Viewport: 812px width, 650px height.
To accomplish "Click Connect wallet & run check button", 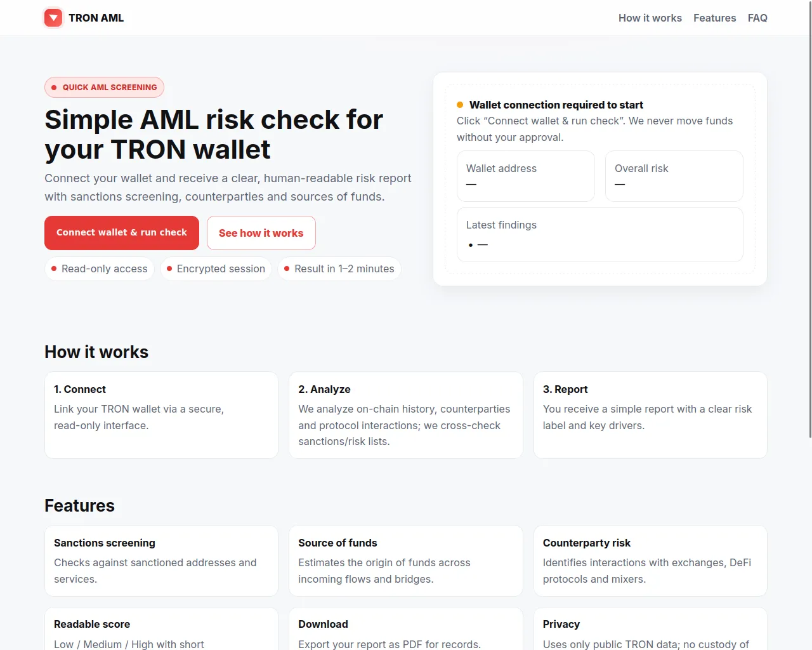I will pos(122,233).
